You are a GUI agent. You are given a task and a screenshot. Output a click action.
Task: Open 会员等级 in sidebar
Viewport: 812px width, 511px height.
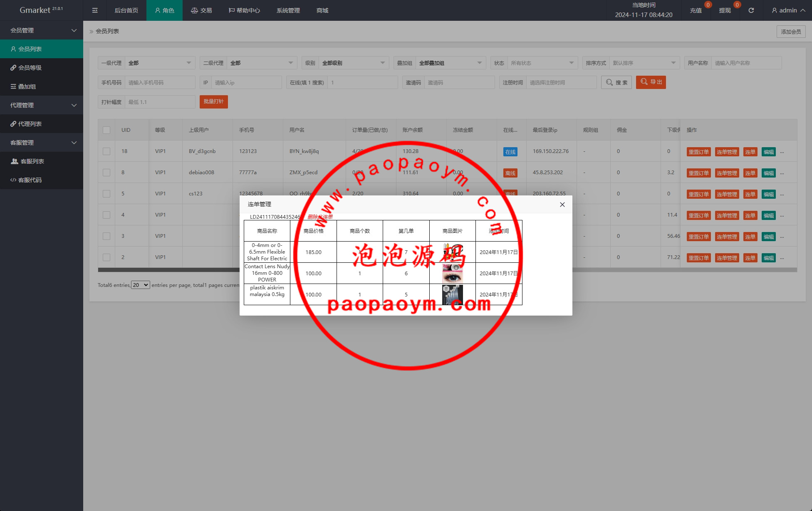(x=42, y=68)
